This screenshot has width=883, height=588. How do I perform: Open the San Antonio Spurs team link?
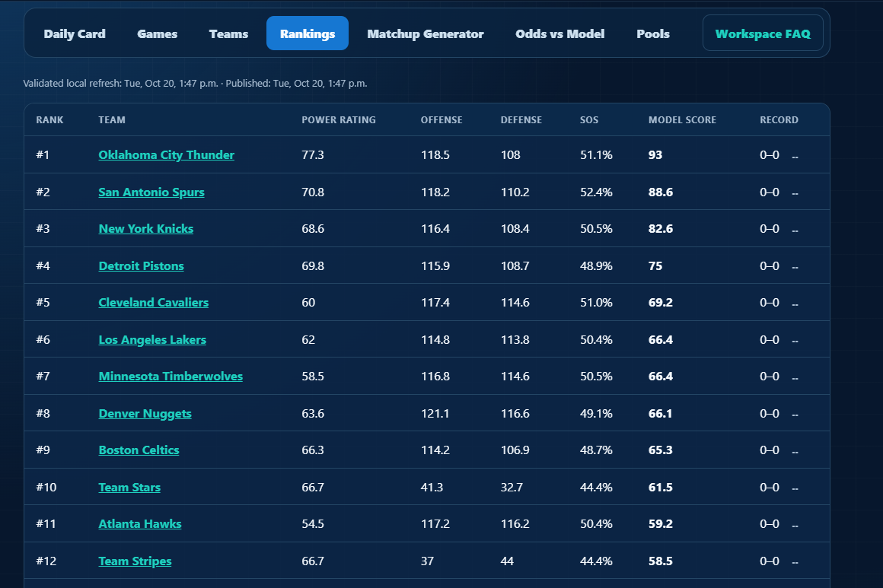pos(151,192)
